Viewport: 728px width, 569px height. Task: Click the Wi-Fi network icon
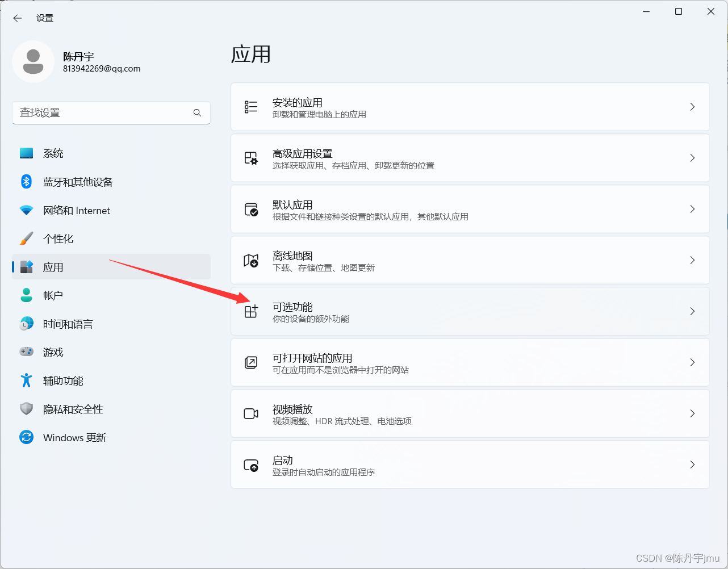pos(27,210)
